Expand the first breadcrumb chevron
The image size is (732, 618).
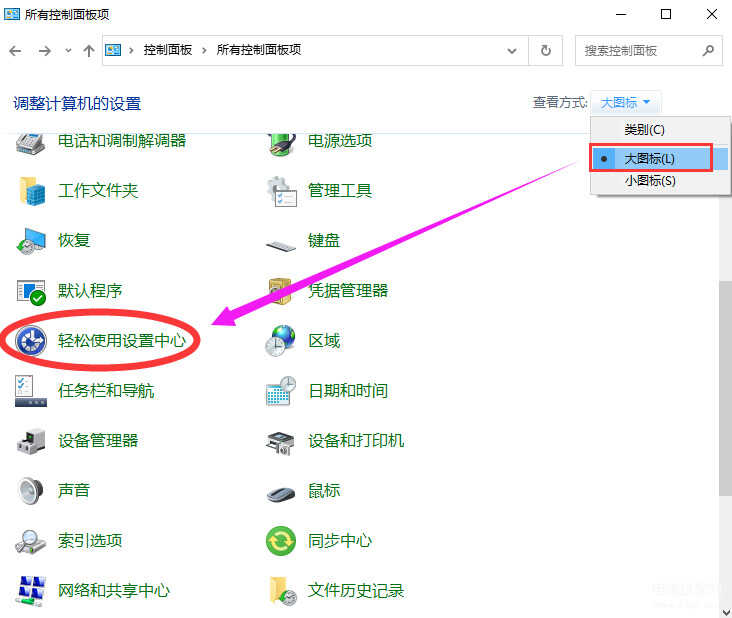click(131, 50)
